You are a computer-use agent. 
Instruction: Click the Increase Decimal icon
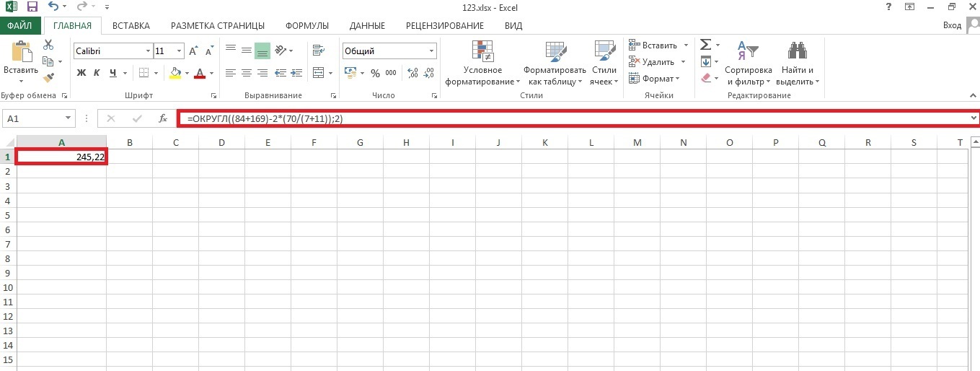413,73
